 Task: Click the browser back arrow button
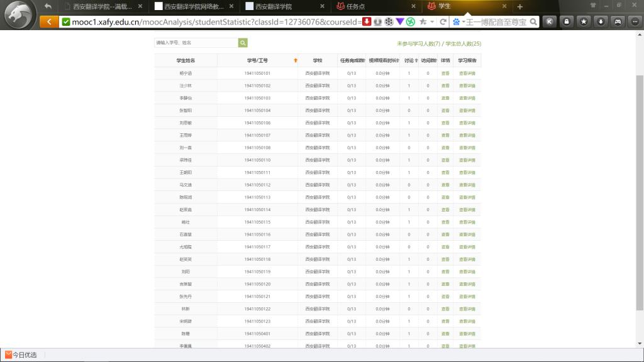[x=49, y=22]
